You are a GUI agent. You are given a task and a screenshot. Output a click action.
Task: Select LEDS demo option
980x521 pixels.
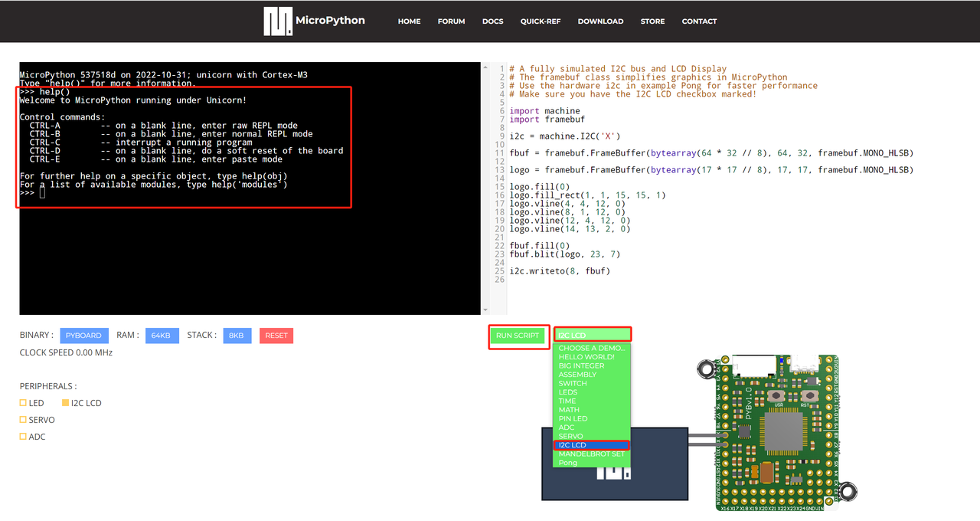tap(591, 392)
